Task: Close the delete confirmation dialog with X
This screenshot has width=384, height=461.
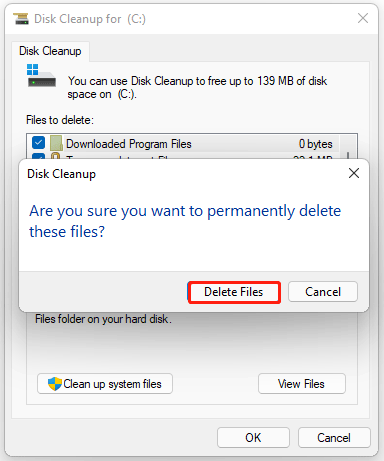Action: coord(354,173)
